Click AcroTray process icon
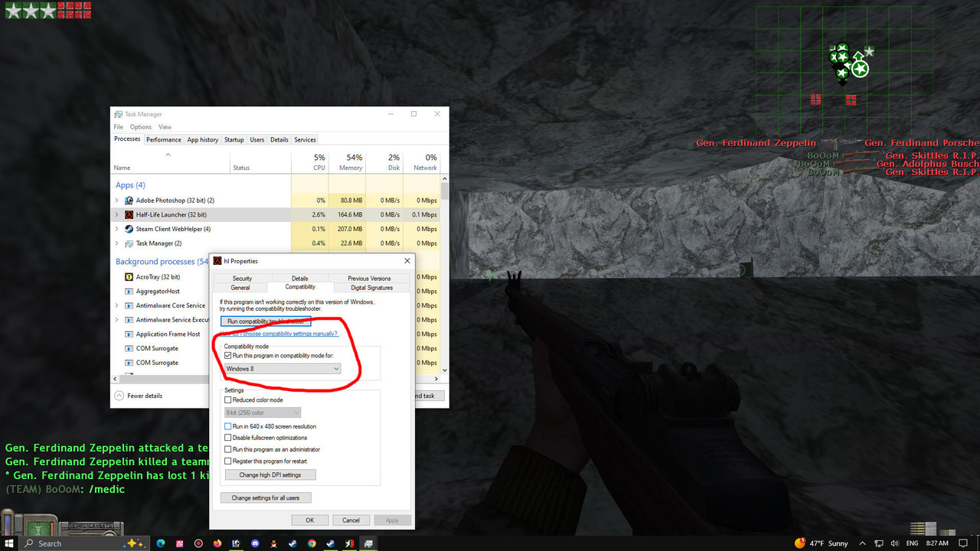 pyautogui.click(x=129, y=277)
